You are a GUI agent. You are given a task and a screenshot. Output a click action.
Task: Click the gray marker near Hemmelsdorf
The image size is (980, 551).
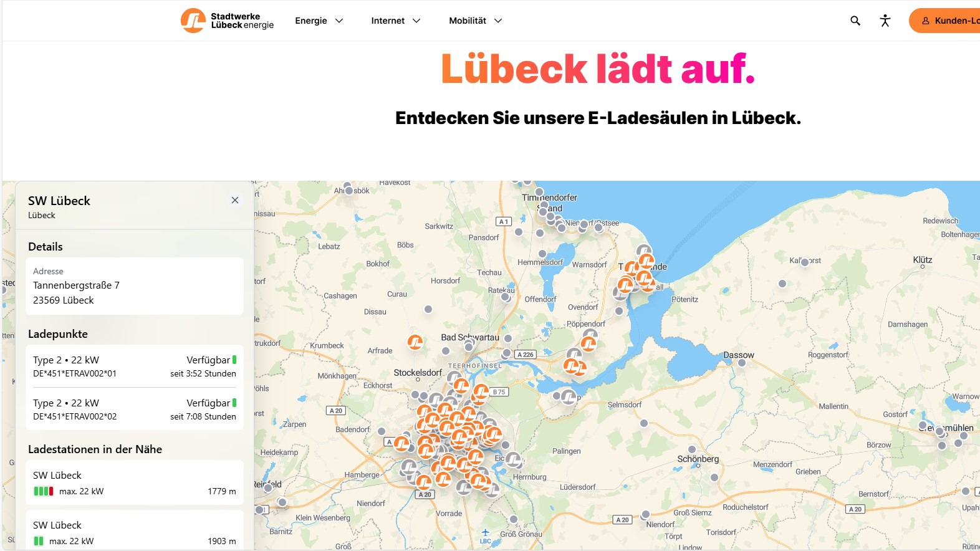tap(542, 254)
